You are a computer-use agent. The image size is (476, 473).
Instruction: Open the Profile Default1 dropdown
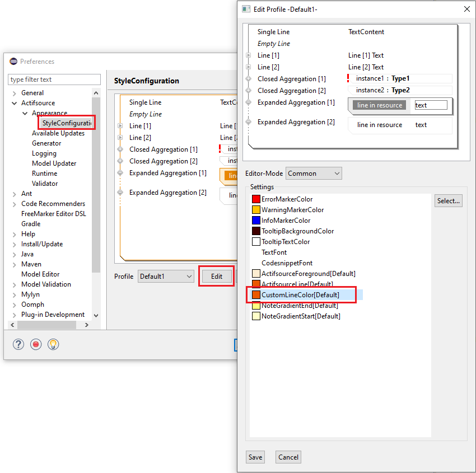[x=166, y=277]
